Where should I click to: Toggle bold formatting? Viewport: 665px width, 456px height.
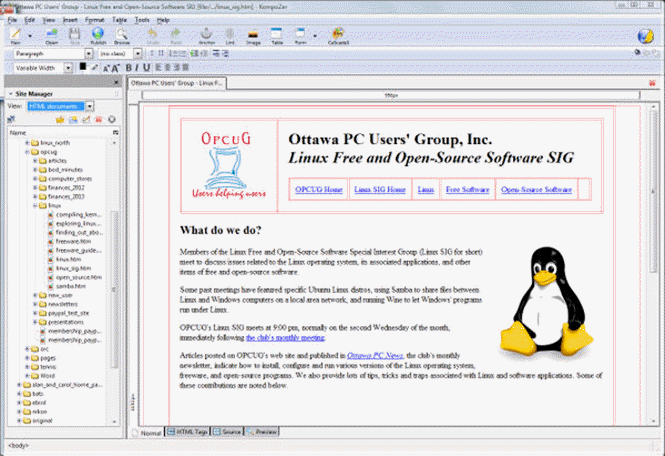pos(129,67)
